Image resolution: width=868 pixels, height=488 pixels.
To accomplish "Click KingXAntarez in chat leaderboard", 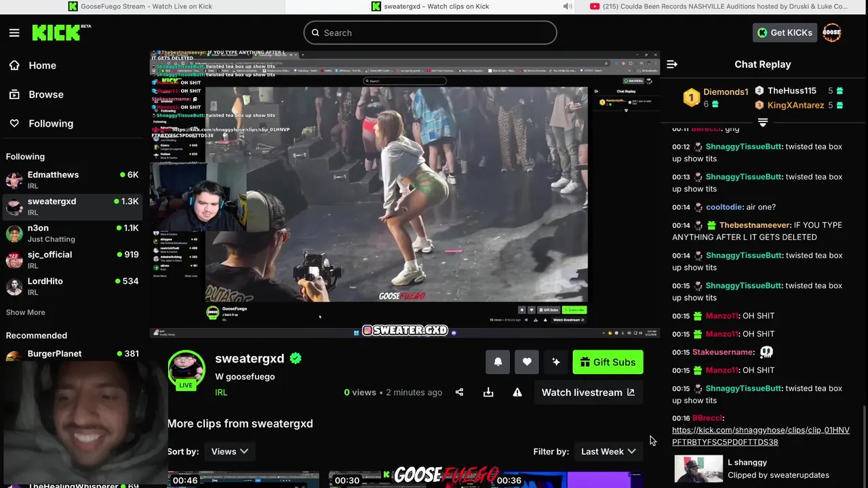I will tap(795, 105).
